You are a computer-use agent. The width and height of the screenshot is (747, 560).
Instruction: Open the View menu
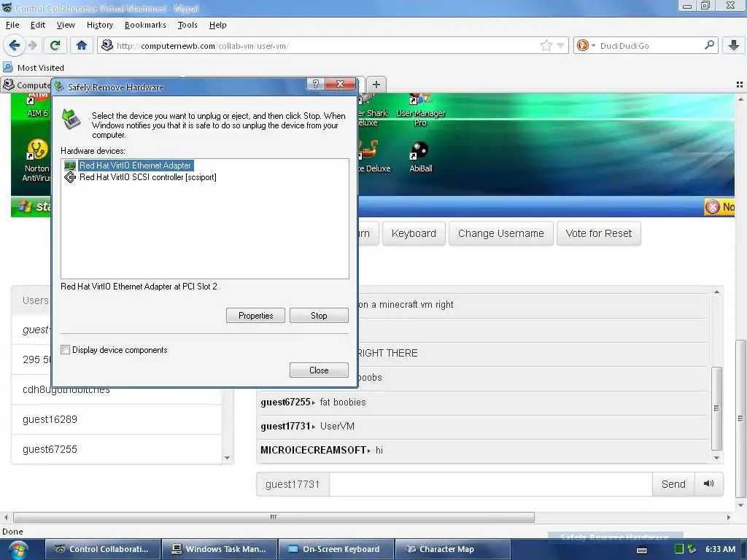(x=66, y=25)
